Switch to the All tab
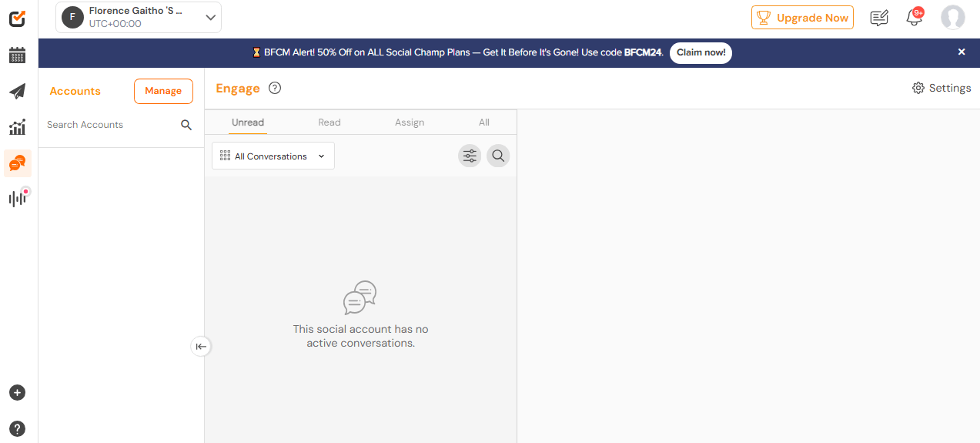 (x=484, y=122)
